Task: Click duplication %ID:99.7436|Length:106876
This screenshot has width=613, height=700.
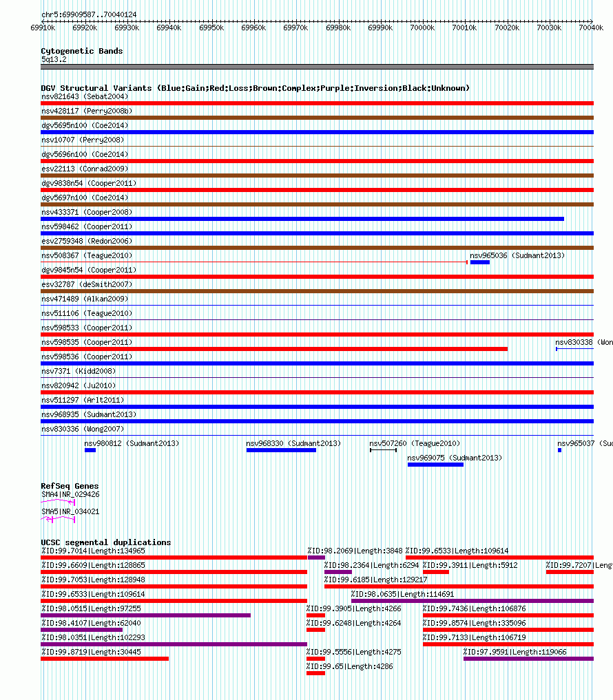Action: [x=508, y=615]
